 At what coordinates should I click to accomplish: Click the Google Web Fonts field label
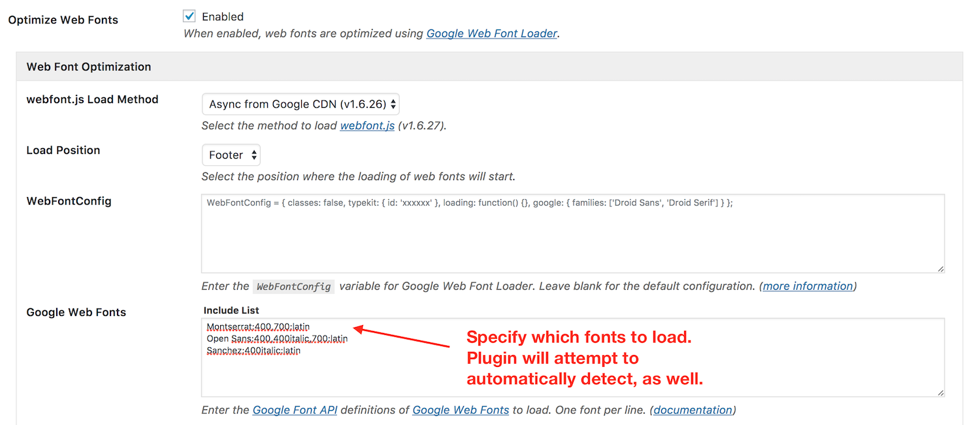pyautogui.click(x=76, y=312)
